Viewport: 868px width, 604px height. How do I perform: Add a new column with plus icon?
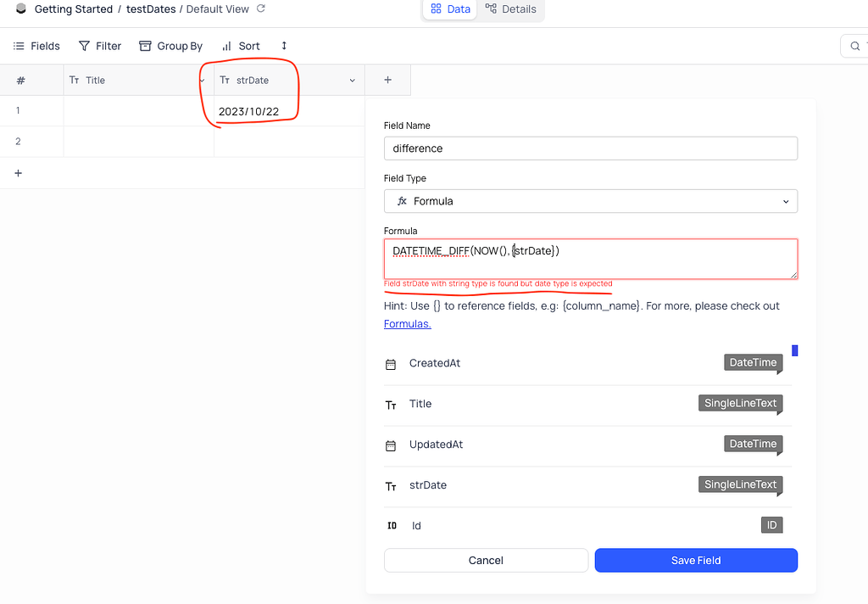tap(387, 80)
